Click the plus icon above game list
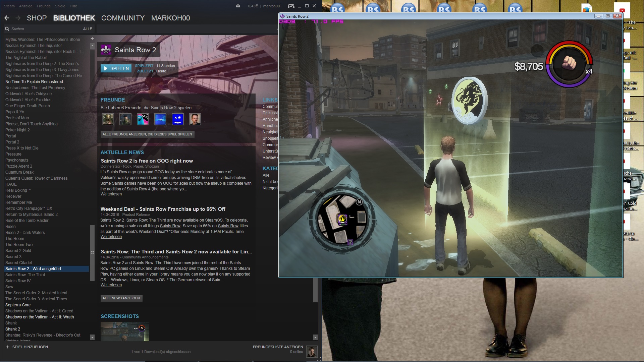 tap(92, 39)
